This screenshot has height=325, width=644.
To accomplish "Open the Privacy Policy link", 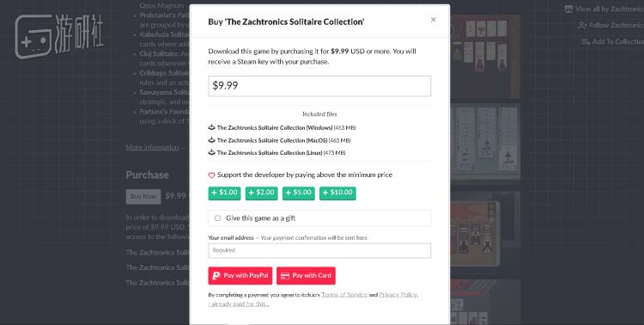I will point(398,295).
